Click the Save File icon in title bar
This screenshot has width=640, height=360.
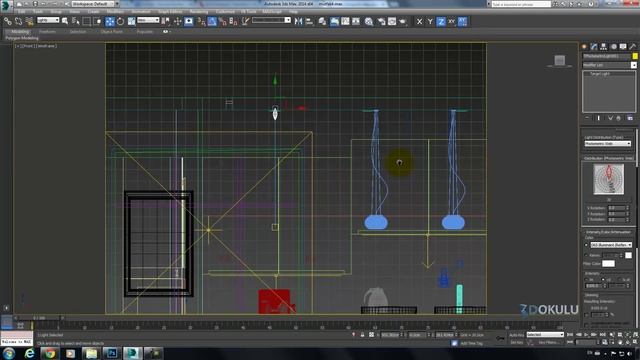pyautogui.click(x=35, y=4)
